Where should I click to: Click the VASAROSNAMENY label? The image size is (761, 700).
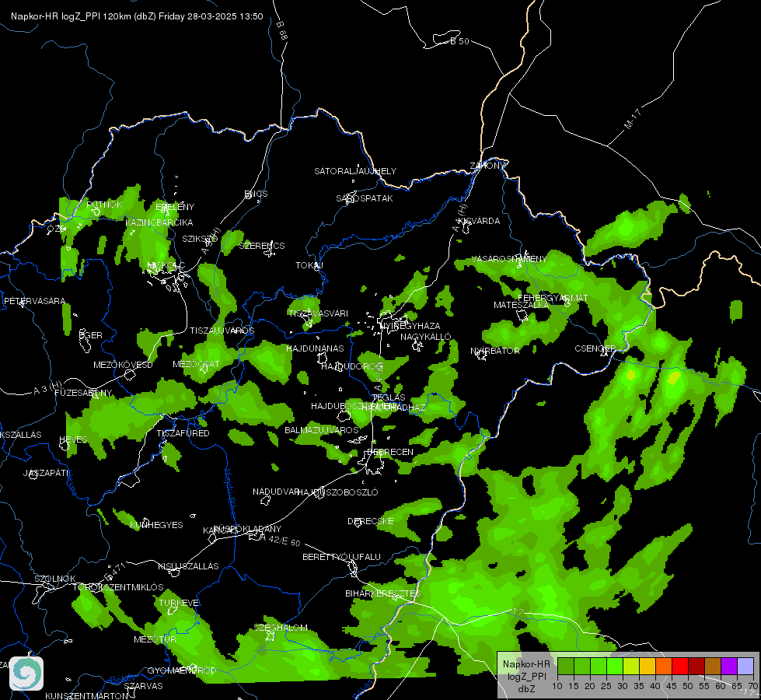click(x=509, y=259)
